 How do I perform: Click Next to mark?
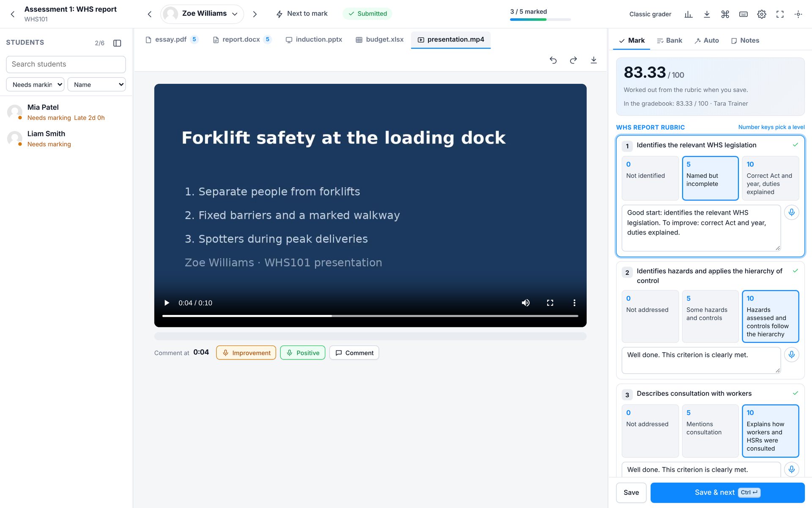pyautogui.click(x=302, y=14)
